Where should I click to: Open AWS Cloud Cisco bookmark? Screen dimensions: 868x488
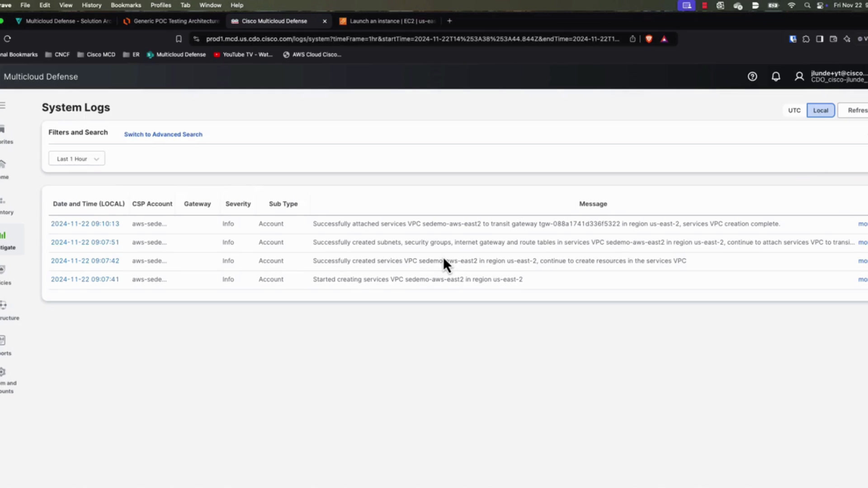[312, 54]
